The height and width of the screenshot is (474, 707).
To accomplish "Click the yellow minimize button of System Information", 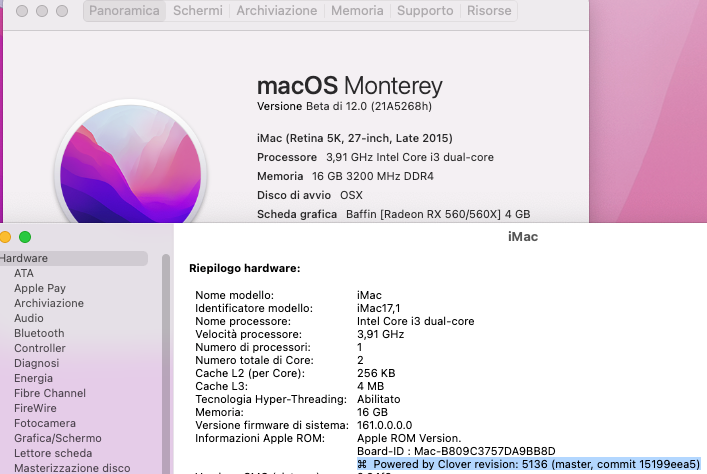I will pyautogui.click(x=5, y=237).
